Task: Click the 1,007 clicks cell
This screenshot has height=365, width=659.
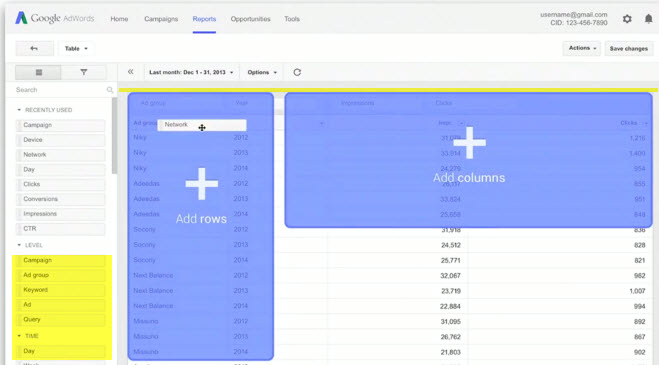Action: pos(637,291)
